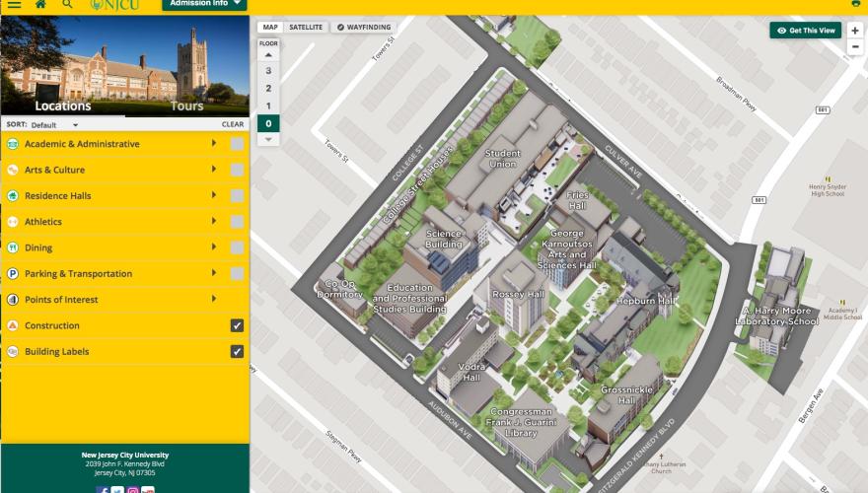Click the Get This View button

(805, 31)
